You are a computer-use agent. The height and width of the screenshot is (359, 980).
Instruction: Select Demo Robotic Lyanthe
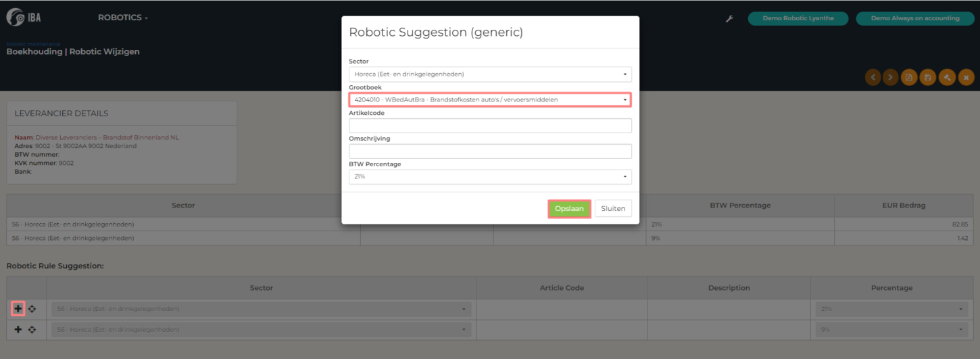pos(798,18)
